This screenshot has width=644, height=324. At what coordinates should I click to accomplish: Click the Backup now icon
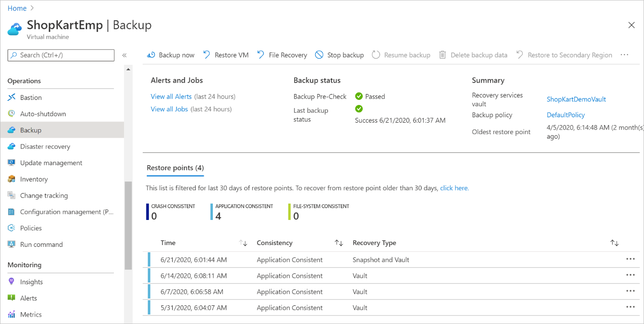[x=151, y=55]
